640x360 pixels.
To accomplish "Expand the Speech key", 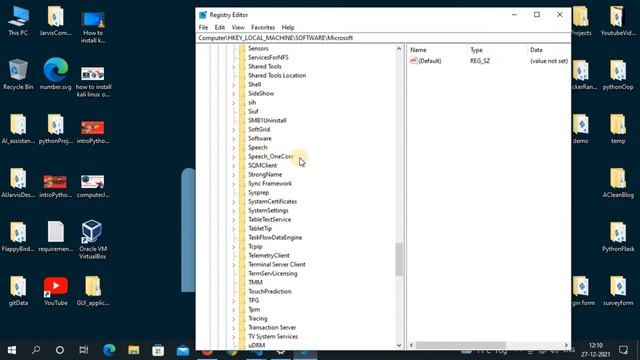I will point(234,148).
